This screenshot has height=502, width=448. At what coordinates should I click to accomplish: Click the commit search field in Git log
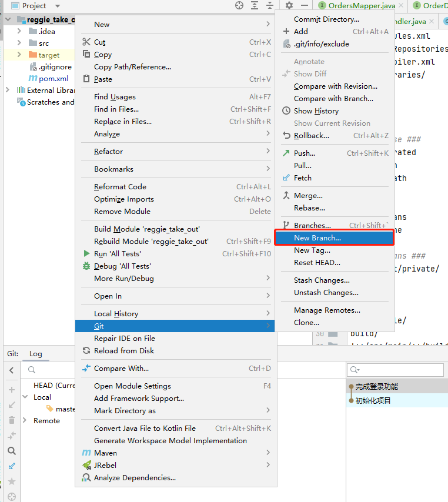(x=395, y=370)
